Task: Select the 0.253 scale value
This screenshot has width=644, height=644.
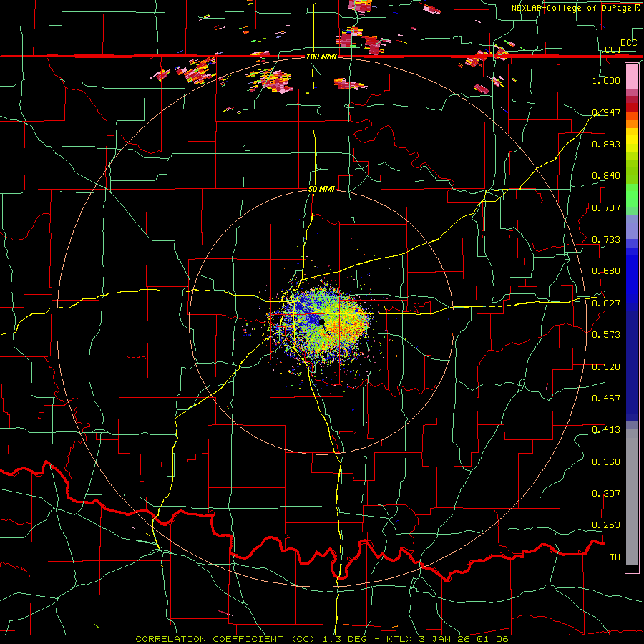Action: tap(606, 525)
